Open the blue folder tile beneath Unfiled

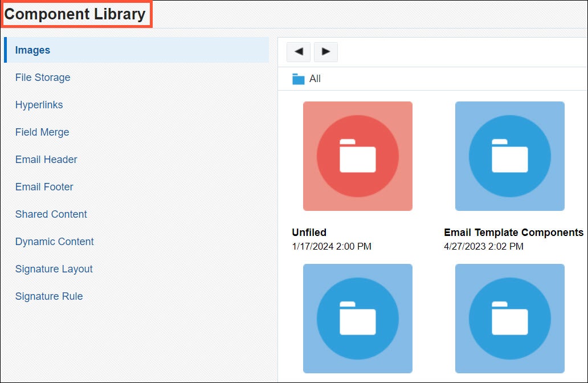pos(357,318)
